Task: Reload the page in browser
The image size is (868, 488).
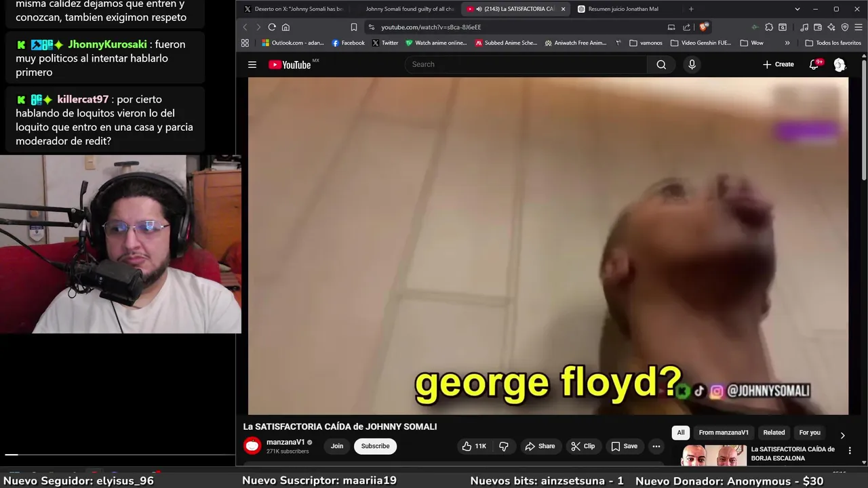Action: pos(272,27)
